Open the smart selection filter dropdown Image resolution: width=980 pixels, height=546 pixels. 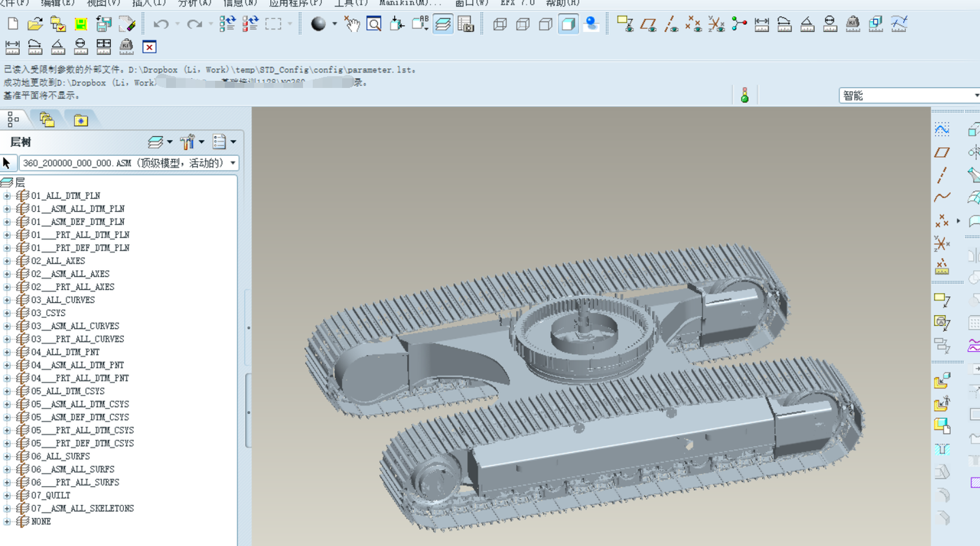coord(909,95)
